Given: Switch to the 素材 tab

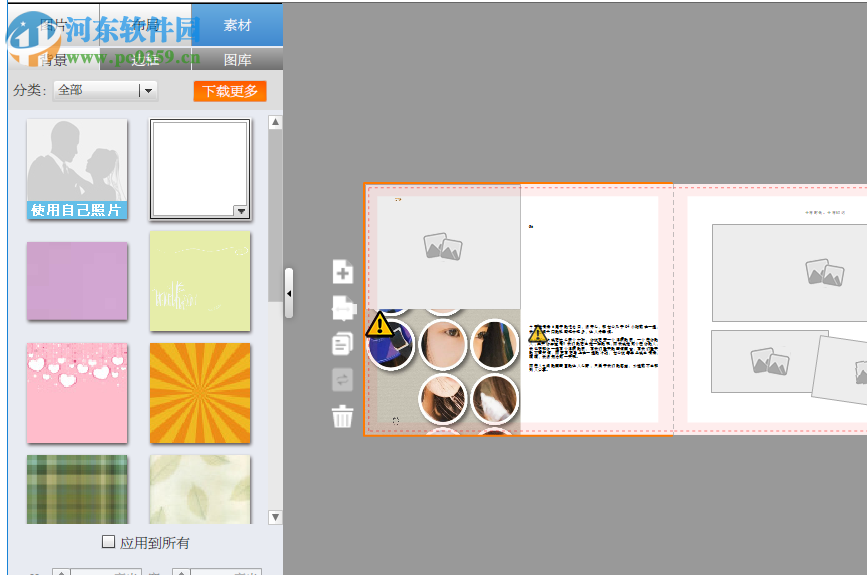Looking at the screenshot, I should pos(237,25).
